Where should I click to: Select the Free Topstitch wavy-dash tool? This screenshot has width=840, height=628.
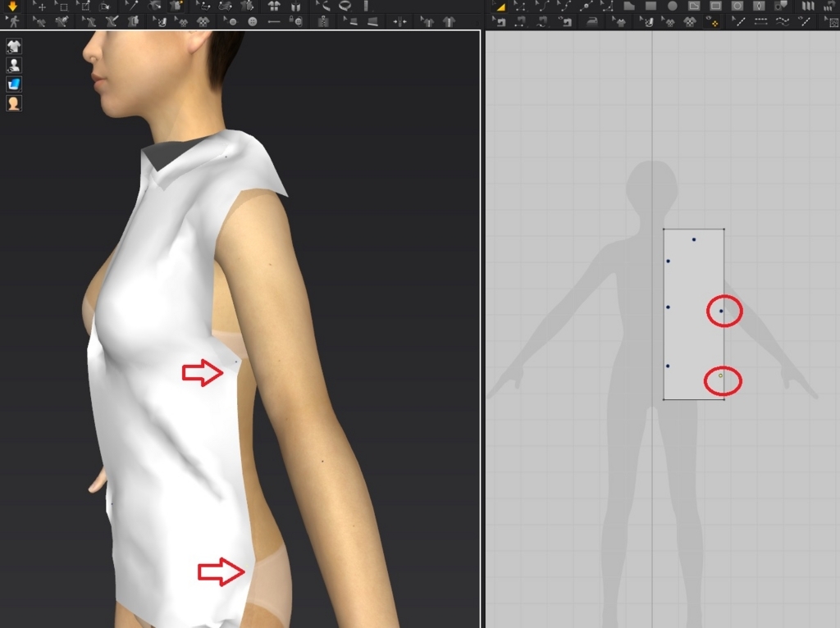[x=782, y=21]
